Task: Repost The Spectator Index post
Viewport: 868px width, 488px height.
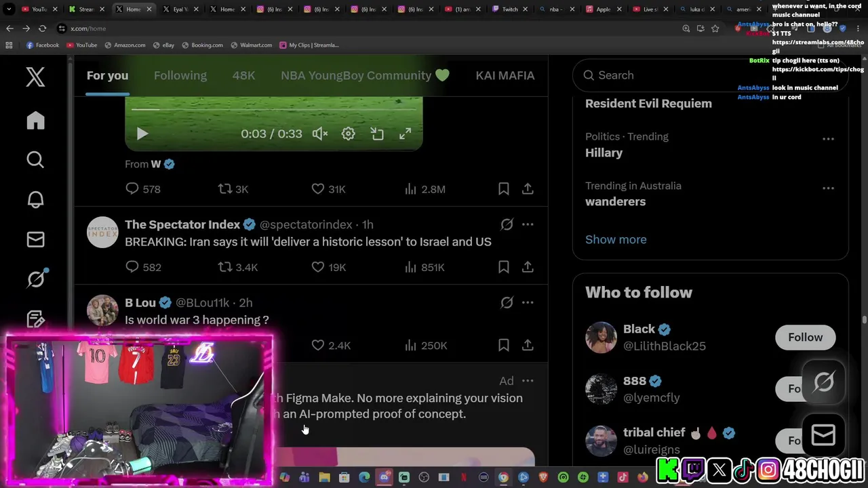Action: click(237, 267)
